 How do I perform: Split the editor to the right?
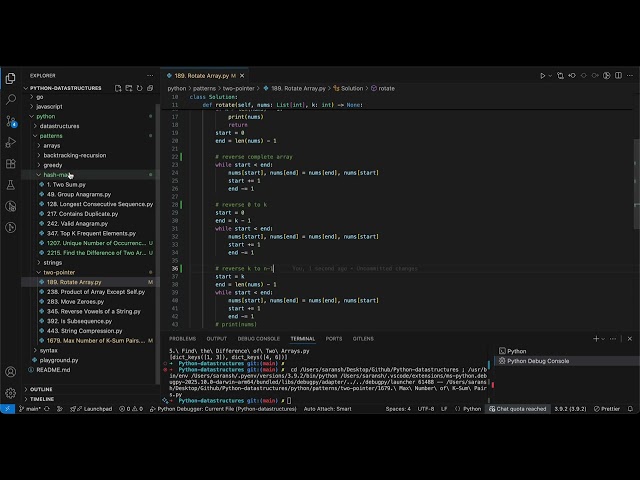coord(618,76)
